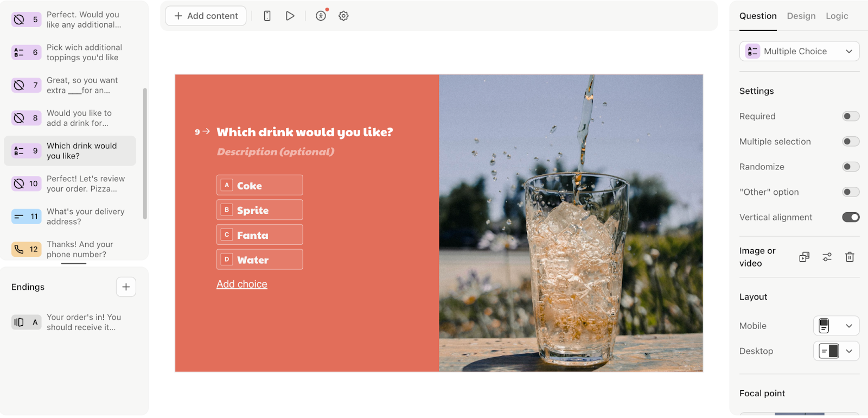Switch to the Logic tab

[x=837, y=16]
